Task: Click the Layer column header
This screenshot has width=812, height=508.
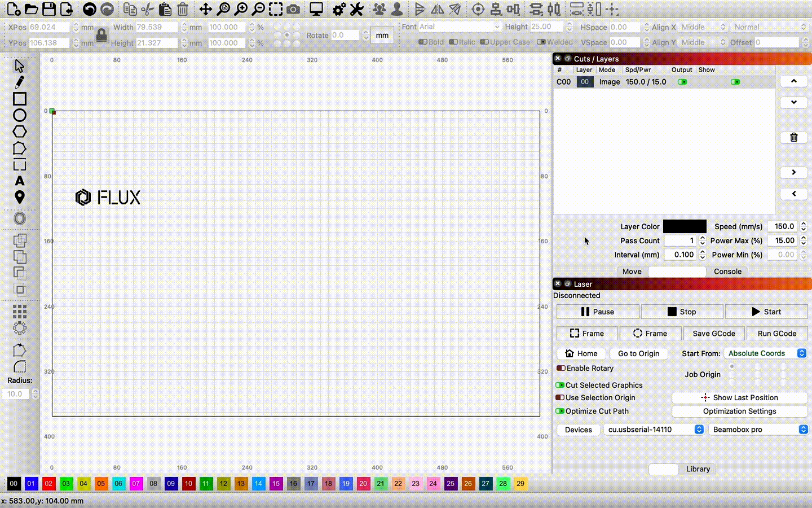Action: pyautogui.click(x=584, y=70)
